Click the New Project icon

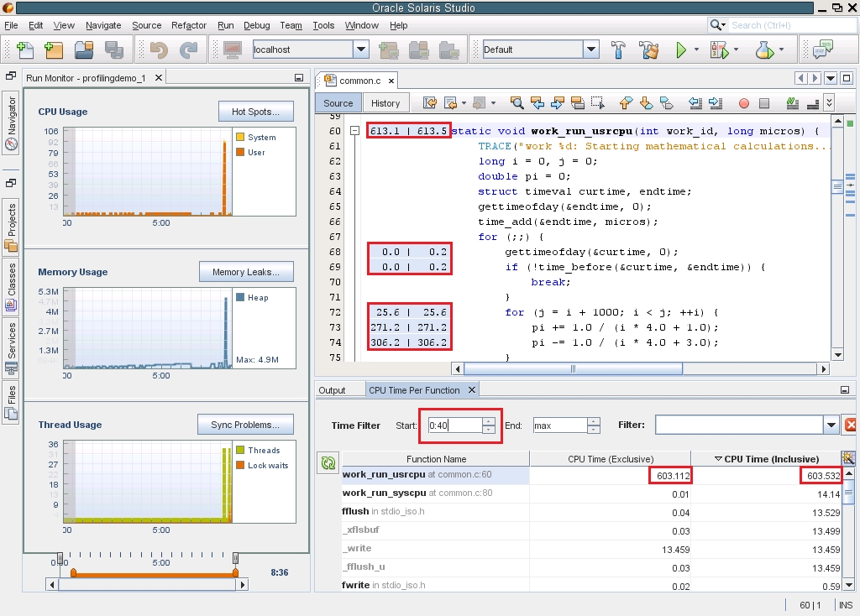pyautogui.click(x=54, y=50)
